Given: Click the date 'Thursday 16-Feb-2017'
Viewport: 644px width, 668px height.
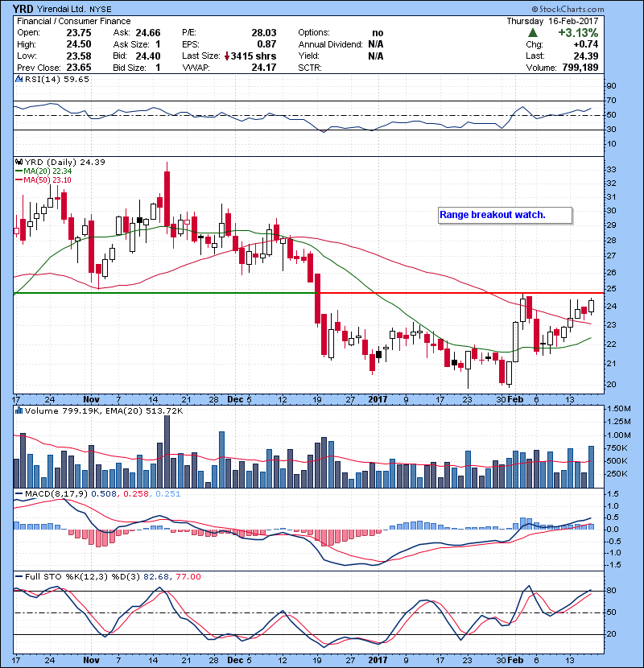Looking at the screenshot, I should (x=552, y=21).
